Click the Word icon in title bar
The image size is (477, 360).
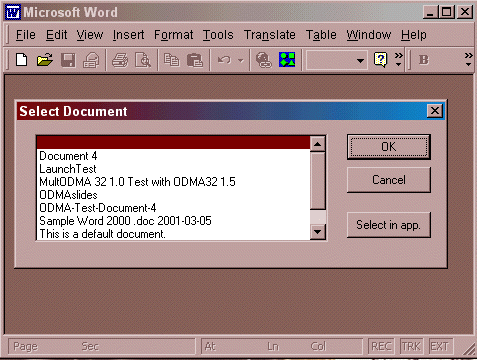pos(13,12)
